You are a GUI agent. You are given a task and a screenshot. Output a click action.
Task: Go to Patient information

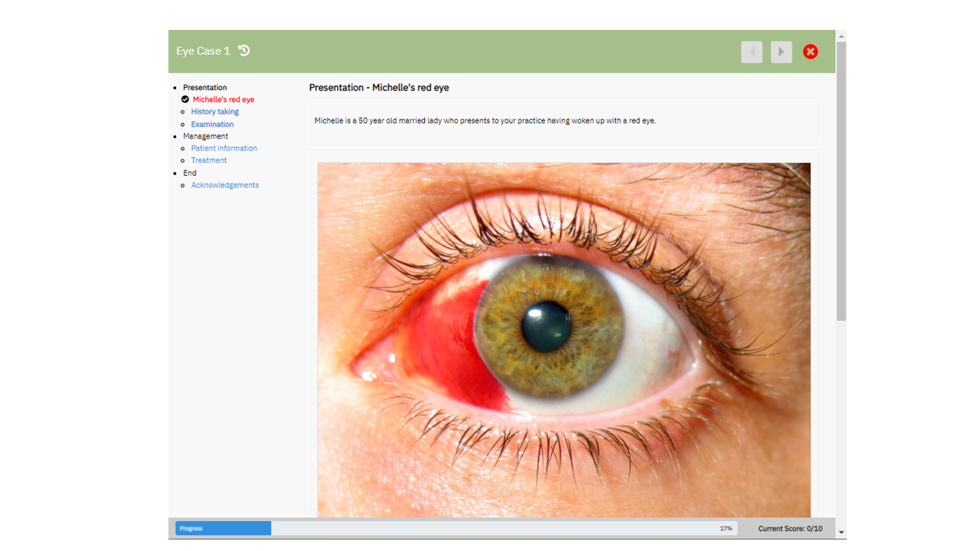pyautogui.click(x=224, y=148)
